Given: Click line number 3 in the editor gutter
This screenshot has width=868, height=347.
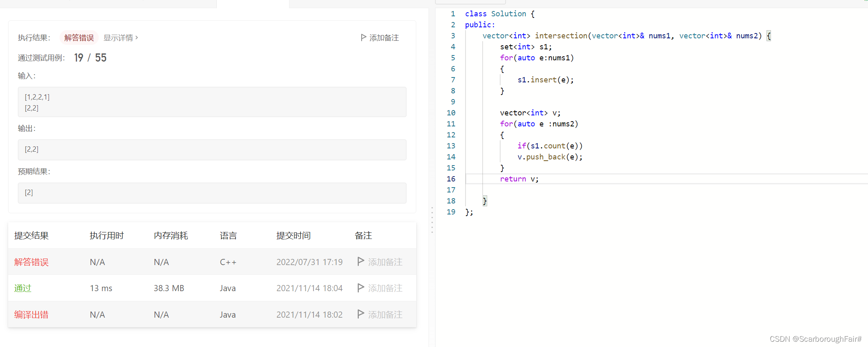Looking at the screenshot, I should click(x=453, y=36).
